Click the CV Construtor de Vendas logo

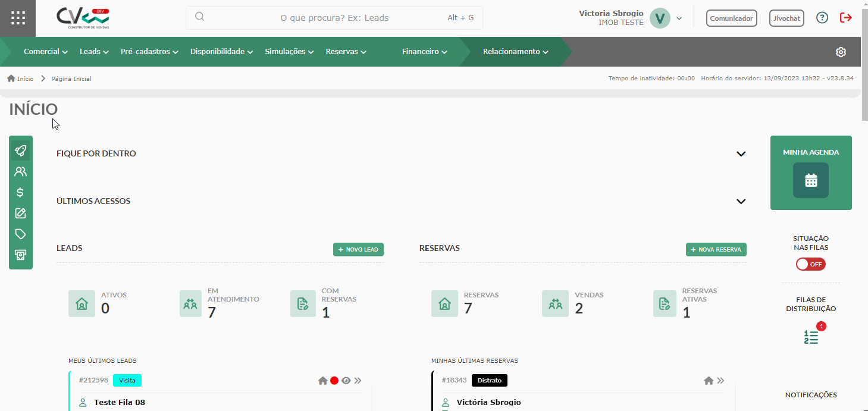pyautogui.click(x=83, y=18)
